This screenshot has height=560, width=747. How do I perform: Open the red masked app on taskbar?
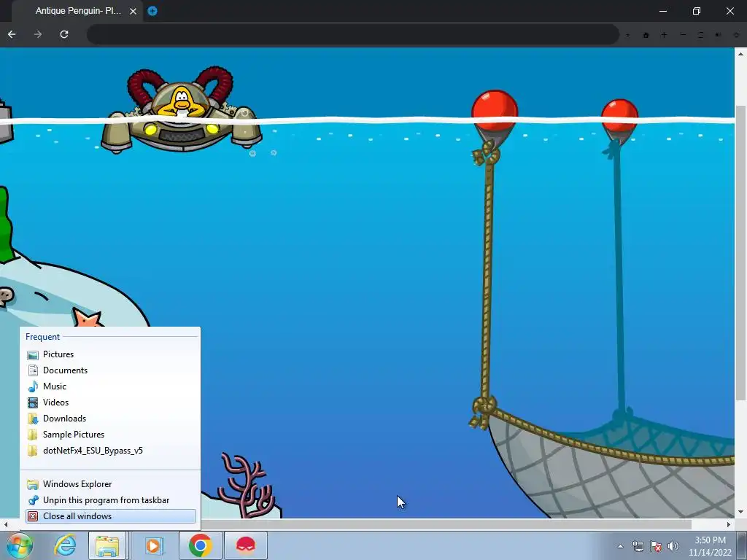(246, 545)
